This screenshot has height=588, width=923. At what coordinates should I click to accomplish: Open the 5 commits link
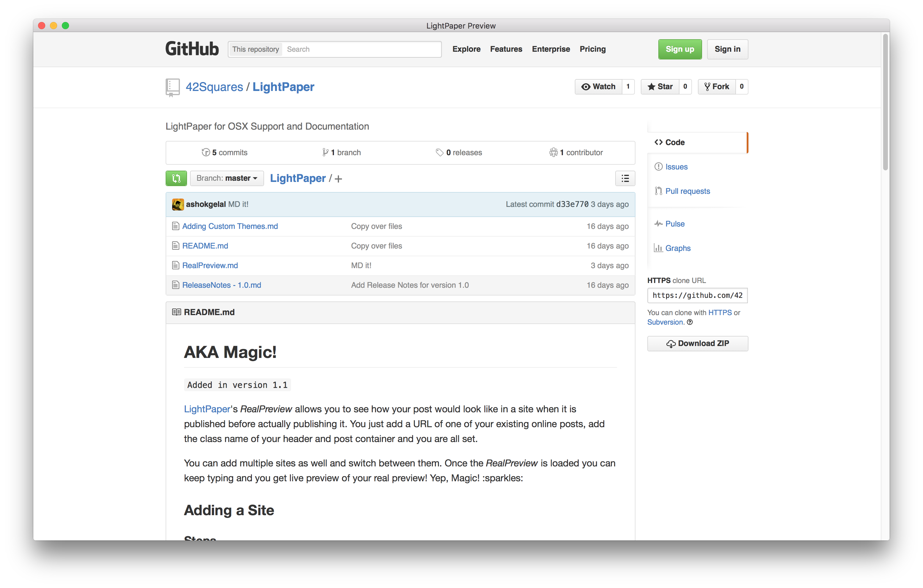pos(225,152)
